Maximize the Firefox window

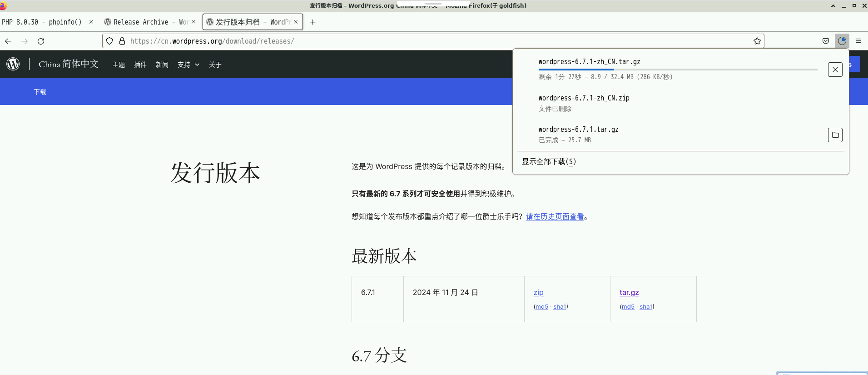click(x=854, y=6)
